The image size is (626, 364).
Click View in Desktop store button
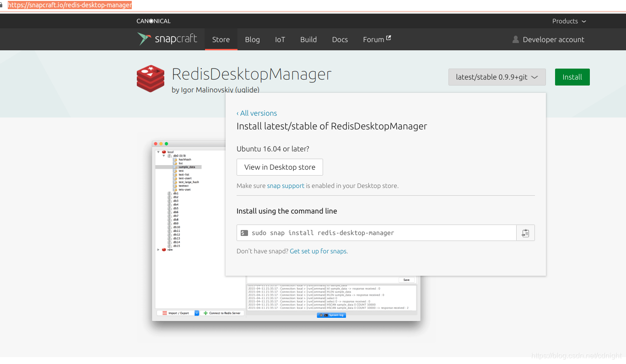pos(280,167)
